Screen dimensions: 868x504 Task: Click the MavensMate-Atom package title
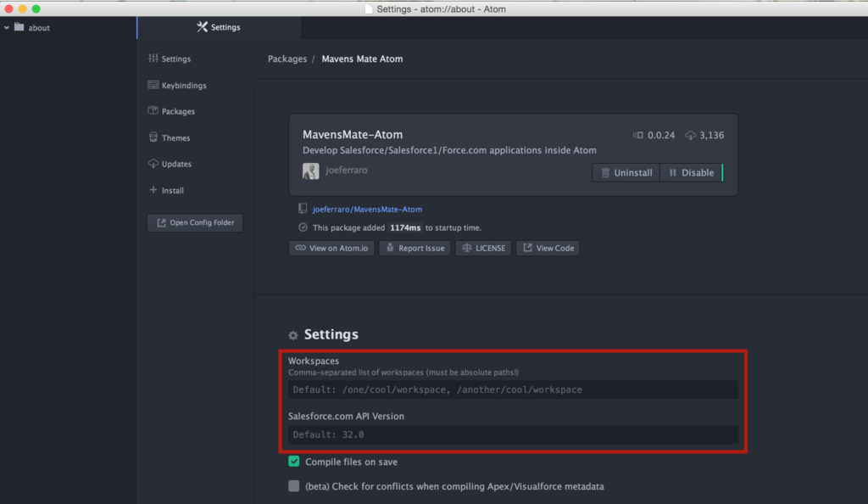pos(353,135)
